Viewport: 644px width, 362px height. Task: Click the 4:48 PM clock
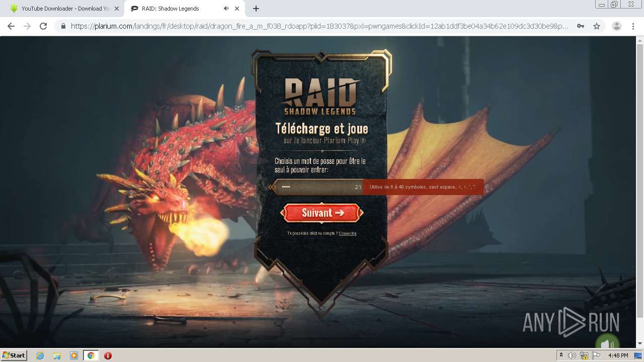coord(618,355)
